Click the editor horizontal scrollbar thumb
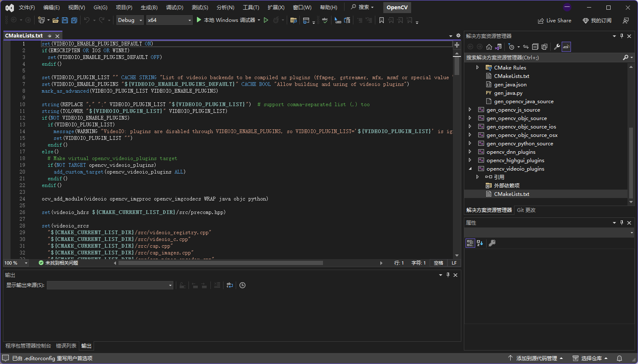The height and width of the screenshot is (364, 638). tap(221, 263)
